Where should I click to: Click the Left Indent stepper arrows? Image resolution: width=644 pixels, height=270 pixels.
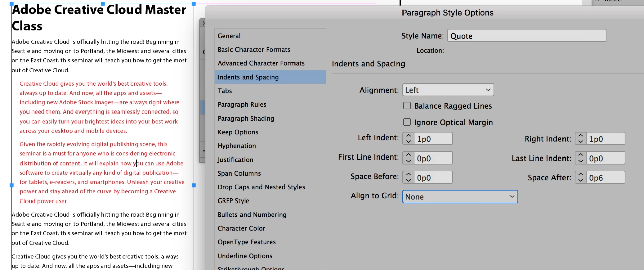(x=408, y=139)
